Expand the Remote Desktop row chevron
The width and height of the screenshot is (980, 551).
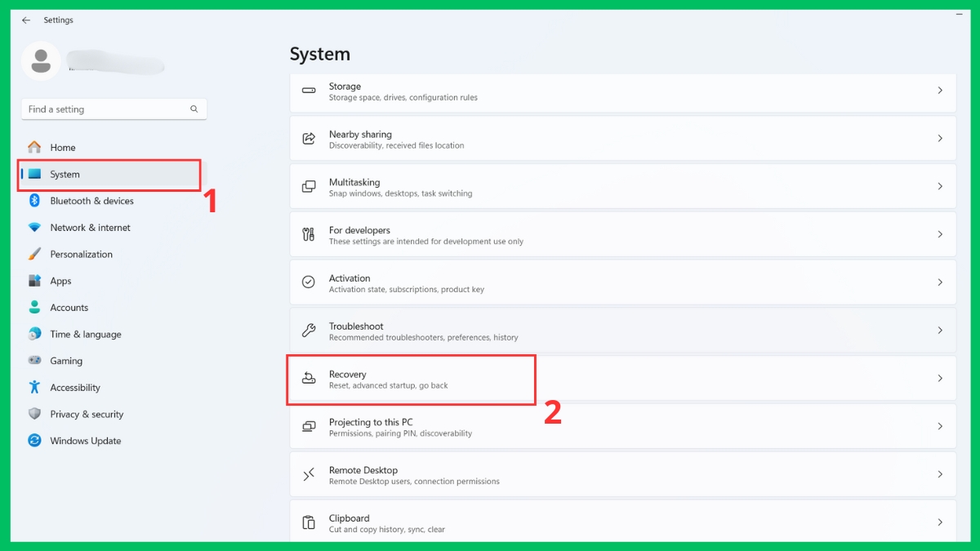tap(940, 474)
